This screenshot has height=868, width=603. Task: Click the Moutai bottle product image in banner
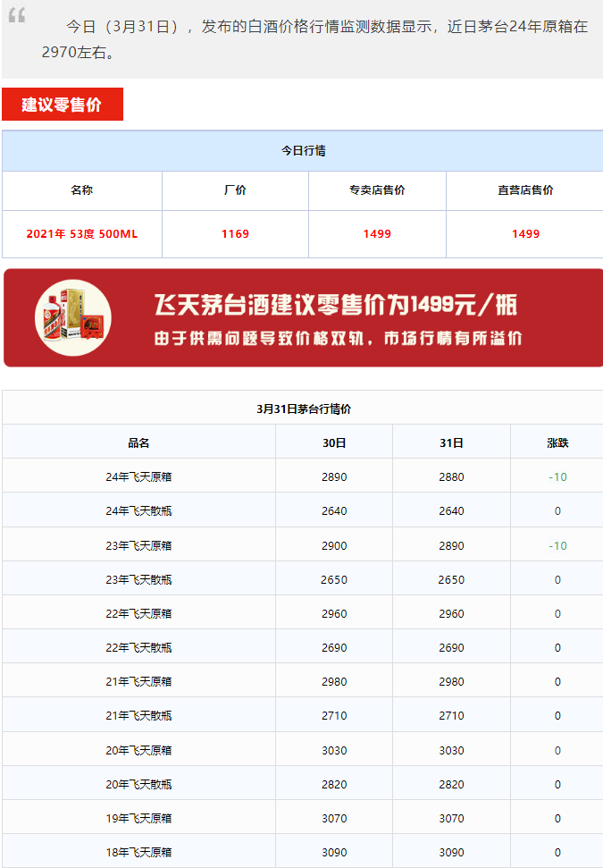coord(73,317)
